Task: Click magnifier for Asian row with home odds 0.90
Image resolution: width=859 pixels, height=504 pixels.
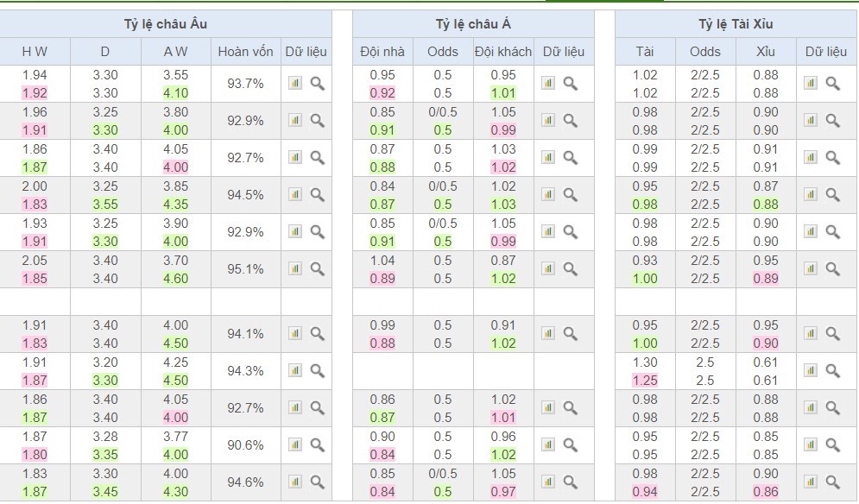Action: 571,445
